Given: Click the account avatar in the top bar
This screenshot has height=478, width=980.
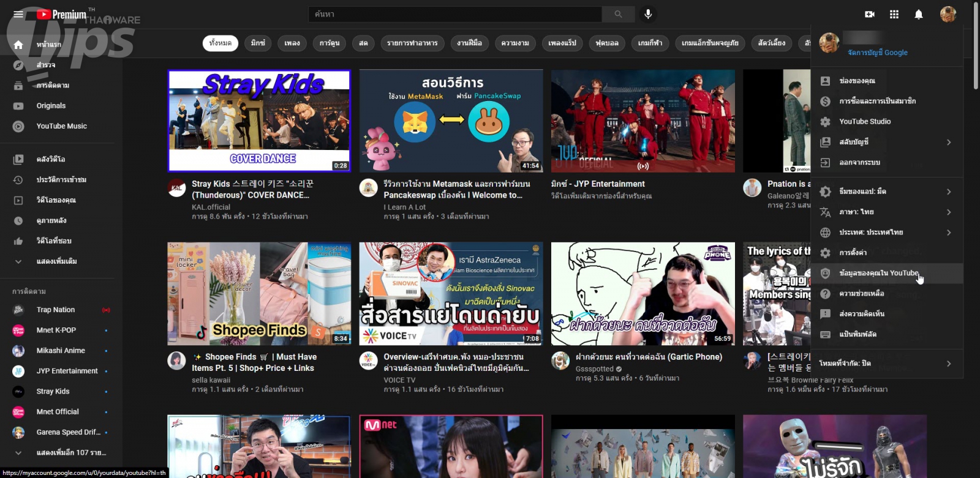Looking at the screenshot, I should (x=948, y=14).
